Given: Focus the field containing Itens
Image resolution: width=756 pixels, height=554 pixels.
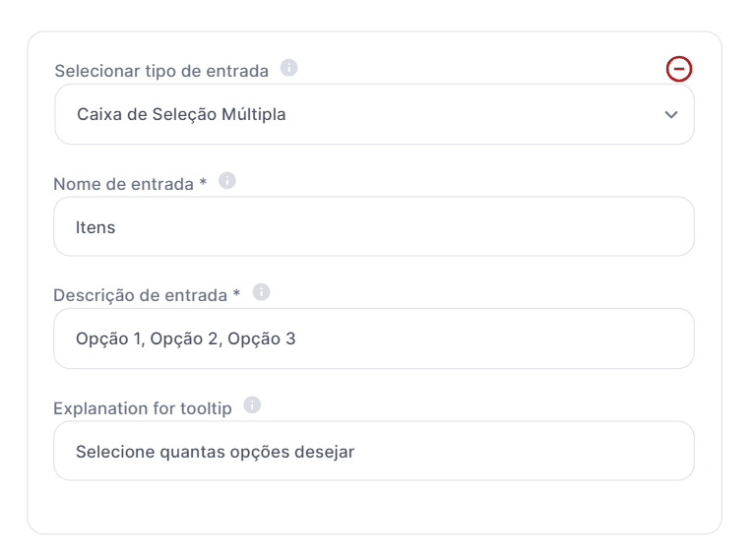Looking at the screenshot, I should 374,227.
